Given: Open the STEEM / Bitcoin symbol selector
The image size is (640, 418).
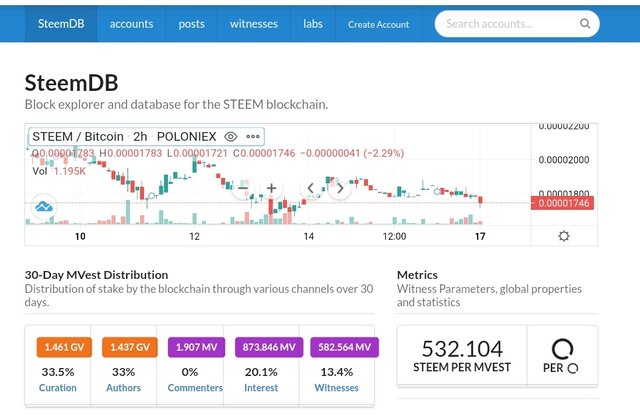Looking at the screenshot, I should (78, 136).
